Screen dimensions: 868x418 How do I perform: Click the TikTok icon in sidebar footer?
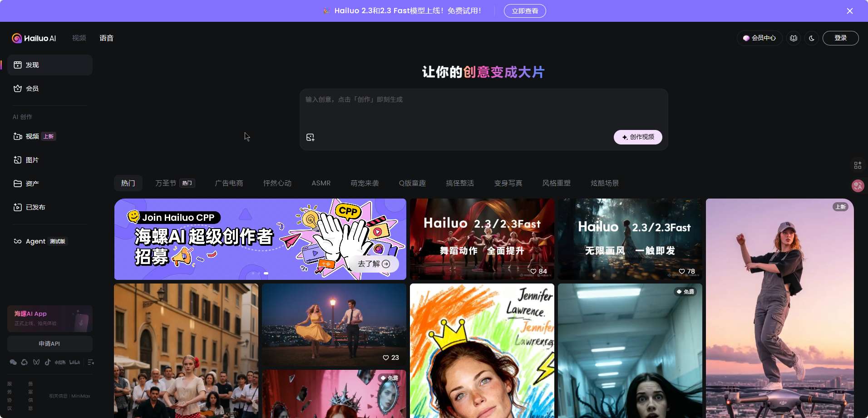pos(48,362)
